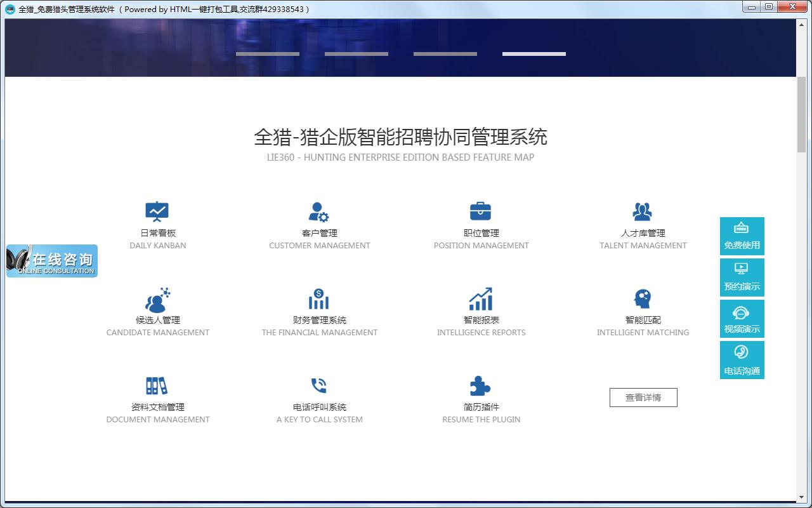Click the 查看详情 view details button
Screen dimensions: 812x508
coord(643,398)
